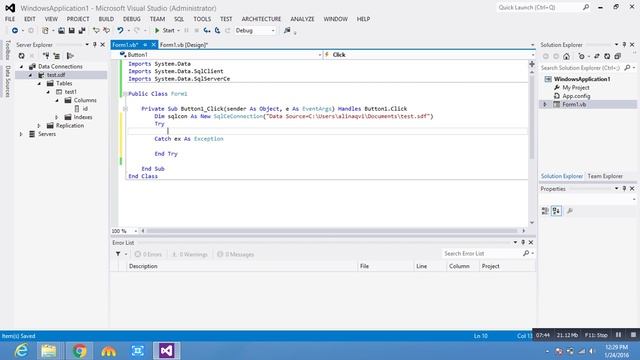Click the Navigate Backward toolbar icon

tap(15, 31)
